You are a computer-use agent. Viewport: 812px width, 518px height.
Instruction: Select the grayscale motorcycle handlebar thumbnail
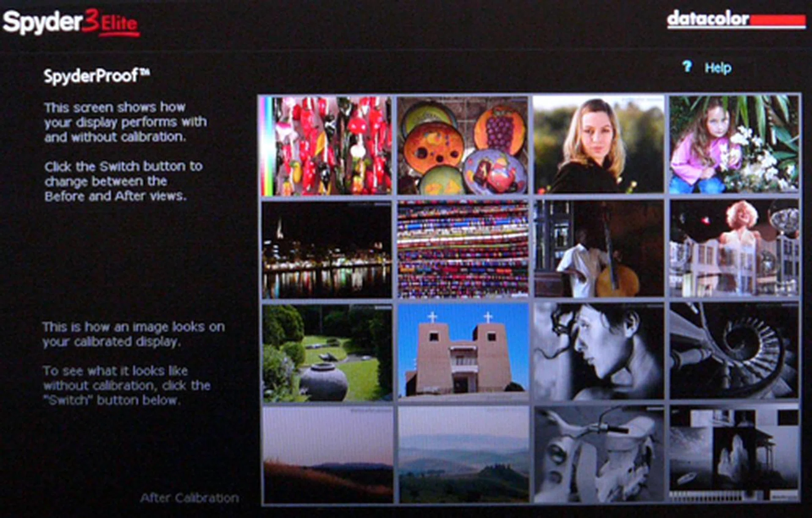pyautogui.click(x=598, y=455)
